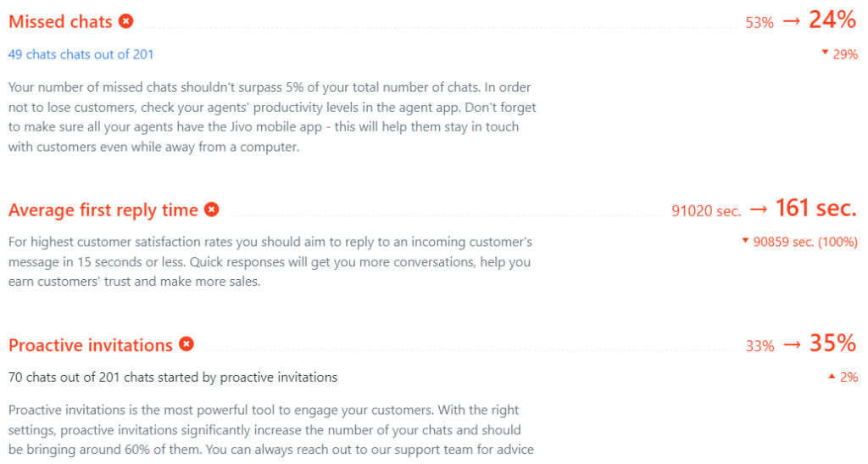Click the down triangle next to 29%
Image resolution: width=868 pixels, height=464 pixels.
pyautogui.click(x=825, y=52)
